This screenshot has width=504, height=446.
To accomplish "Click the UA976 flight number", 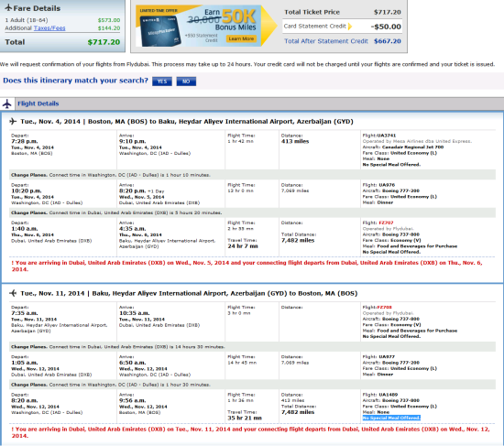I will click(387, 185).
